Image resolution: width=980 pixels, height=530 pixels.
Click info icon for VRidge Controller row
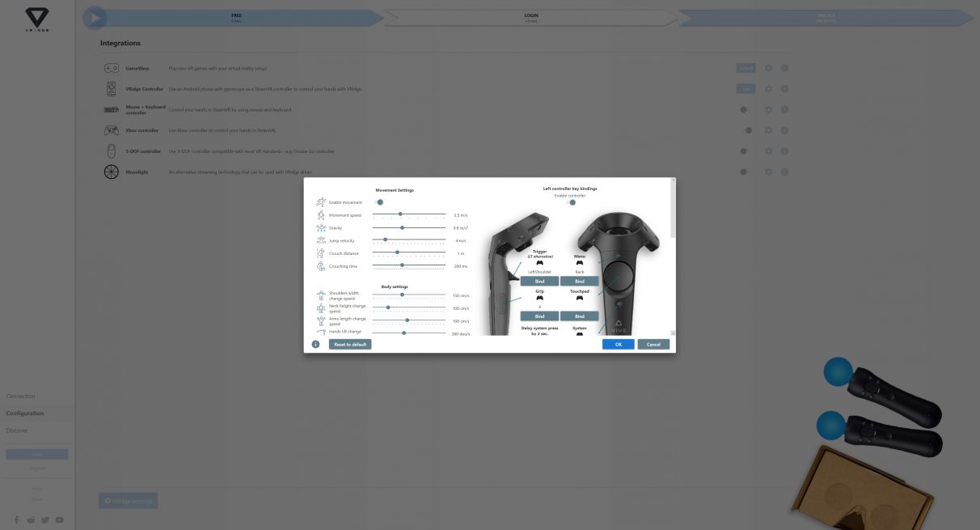[x=784, y=89]
